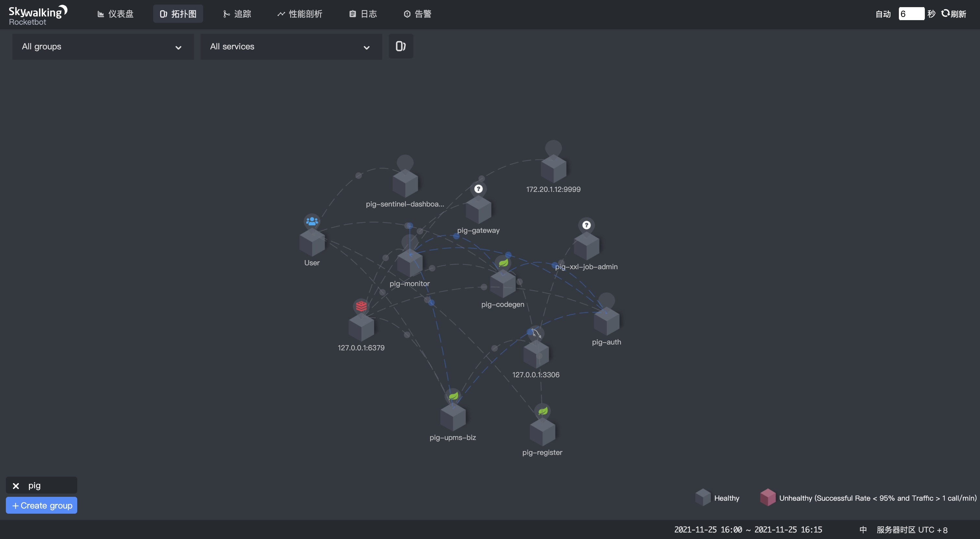This screenshot has height=539, width=980.
Task: Switch to the 拓扑图 topology tab
Action: coord(178,14)
